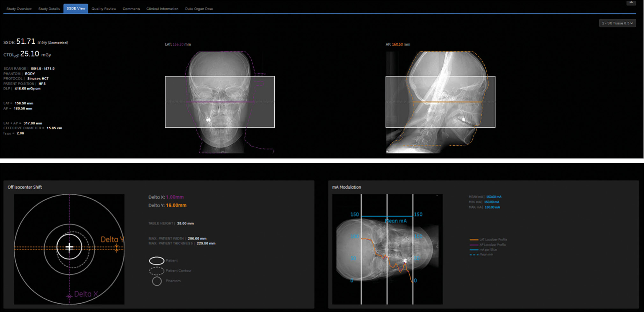Open the Study Details tab
The width and height of the screenshot is (644, 312).
pyautogui.click(x=49, y=9)
